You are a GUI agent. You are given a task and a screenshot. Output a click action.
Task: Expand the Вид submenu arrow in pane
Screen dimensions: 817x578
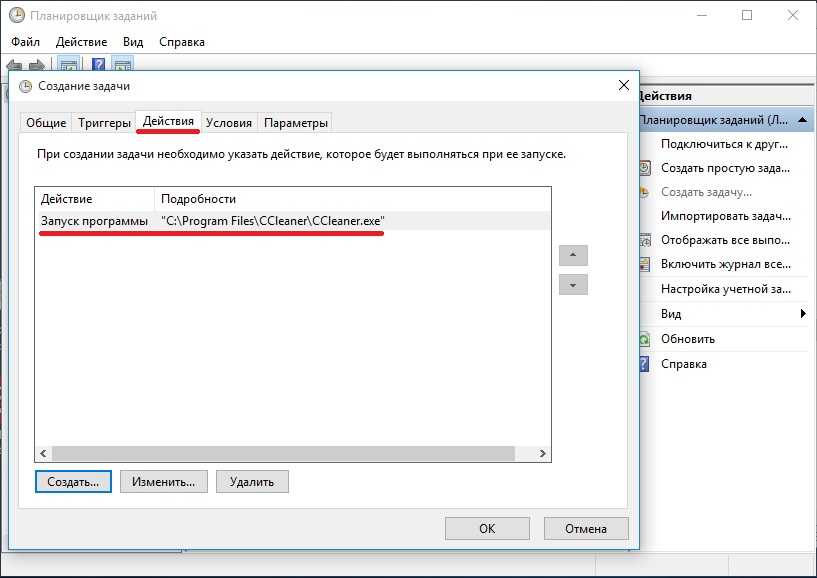coord(803,313)
